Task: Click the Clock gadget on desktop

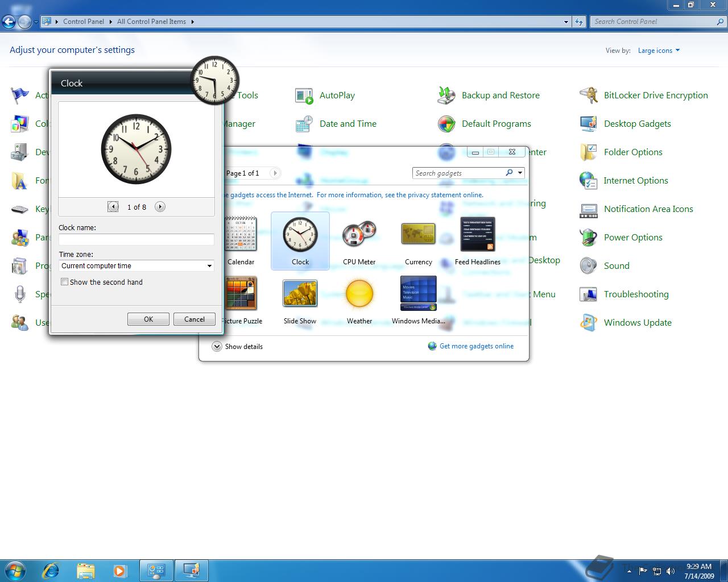Action: pos(214,80)
